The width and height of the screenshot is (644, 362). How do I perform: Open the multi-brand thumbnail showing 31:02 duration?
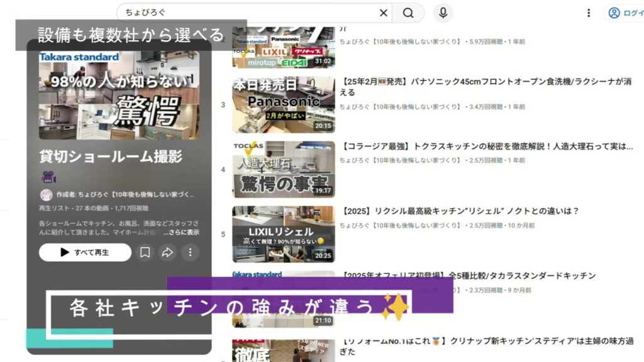pos(284,47)
